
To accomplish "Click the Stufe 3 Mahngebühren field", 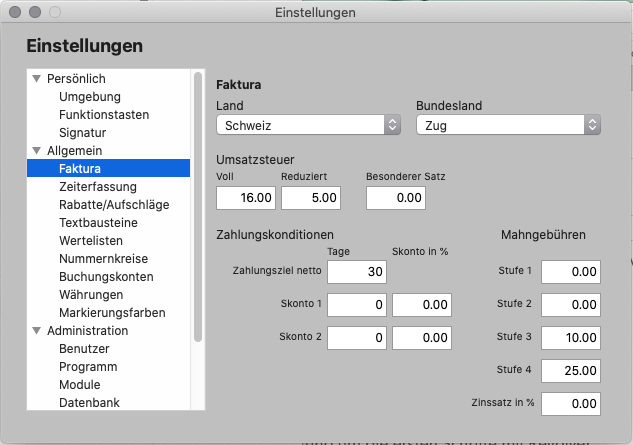I will (571, 338).
